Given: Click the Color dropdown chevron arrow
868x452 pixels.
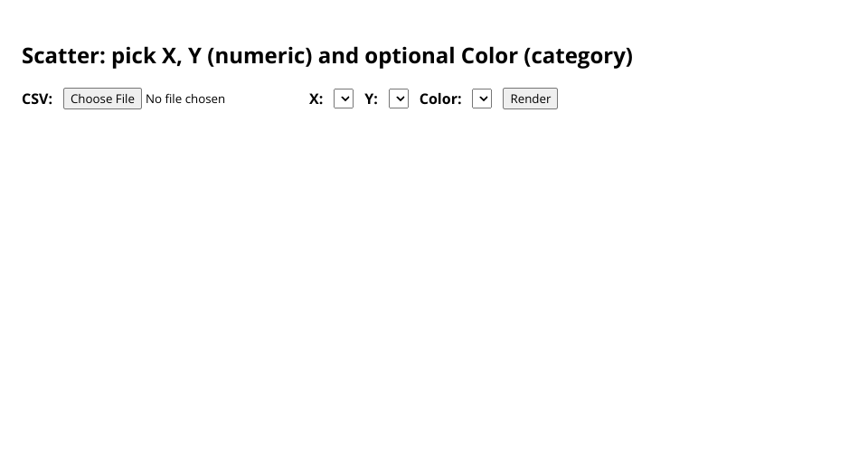Looking at the screenshot, I should [x=482, y=99].
